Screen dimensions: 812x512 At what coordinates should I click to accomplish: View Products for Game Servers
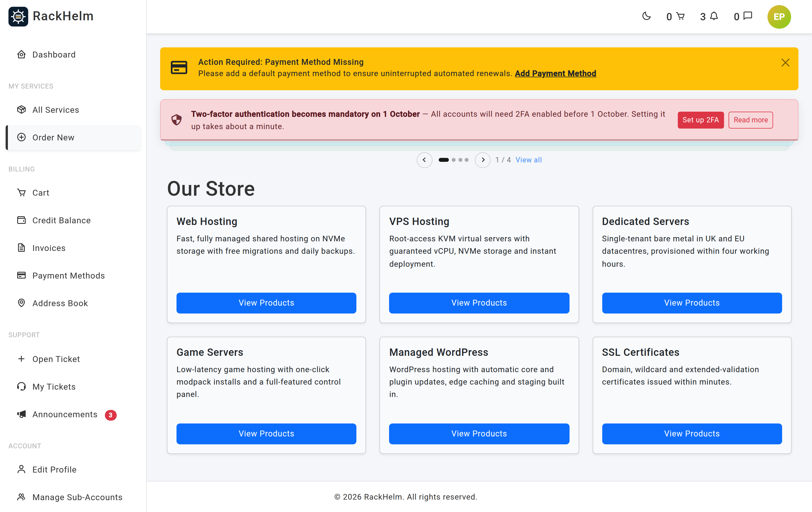(266, 434)
